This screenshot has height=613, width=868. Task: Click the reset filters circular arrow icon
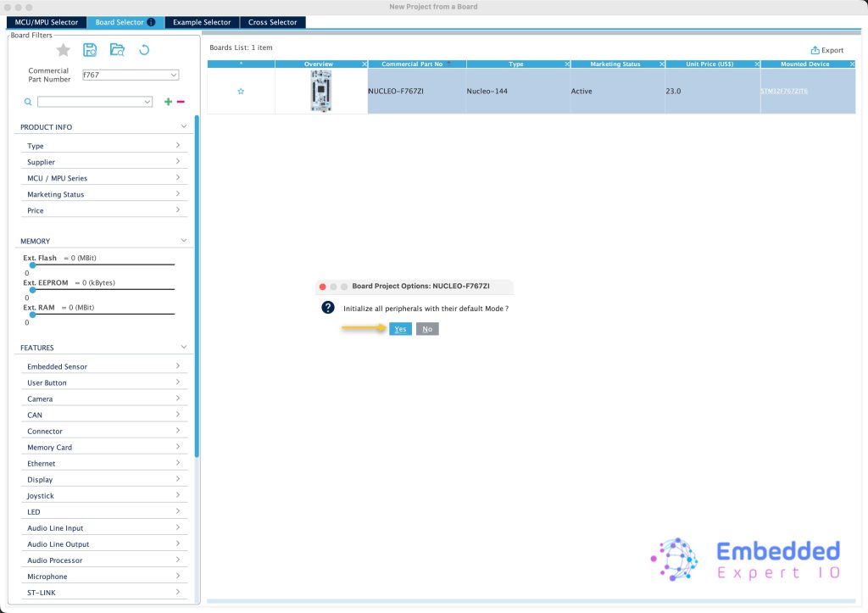tap(144, 50)
